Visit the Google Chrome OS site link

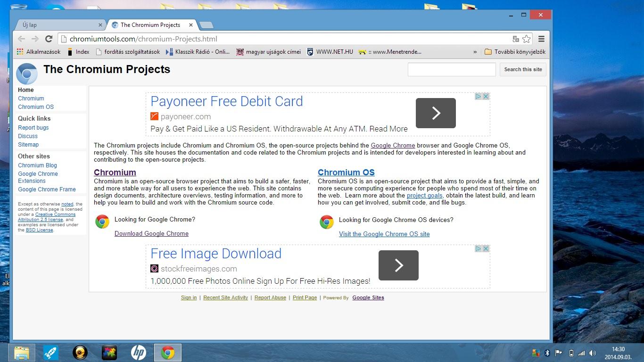pyautogui.click(x=384, y=234)
